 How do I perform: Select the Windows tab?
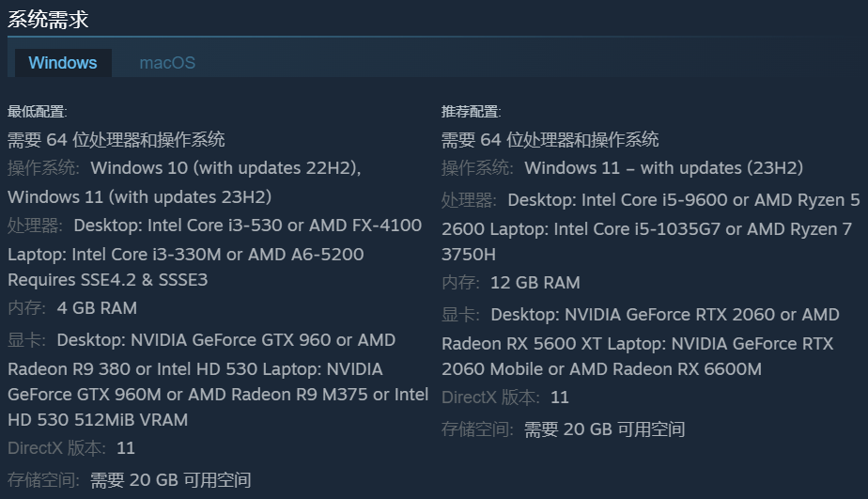pyautogui.click(x=63, y=63)
